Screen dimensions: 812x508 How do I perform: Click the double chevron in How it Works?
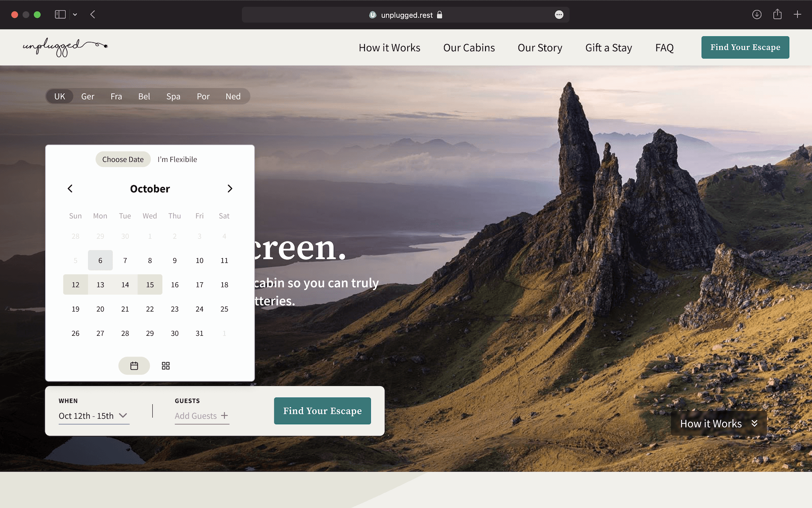[754, 423]
